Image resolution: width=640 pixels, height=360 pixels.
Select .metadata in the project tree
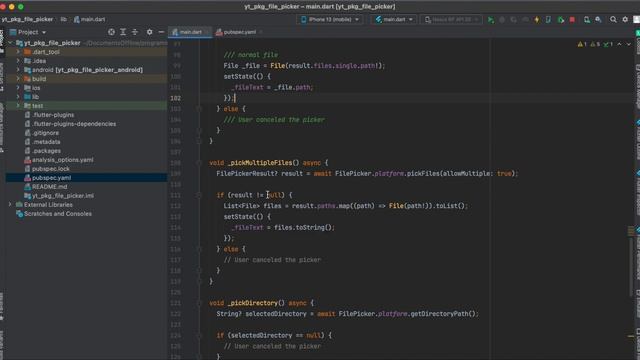(x=47, y=142)
